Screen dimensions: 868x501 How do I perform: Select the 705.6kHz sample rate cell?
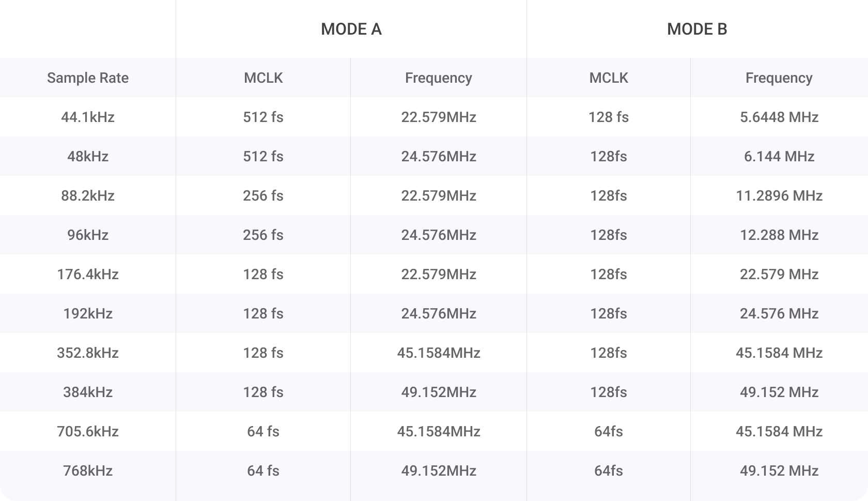(88, 431)
